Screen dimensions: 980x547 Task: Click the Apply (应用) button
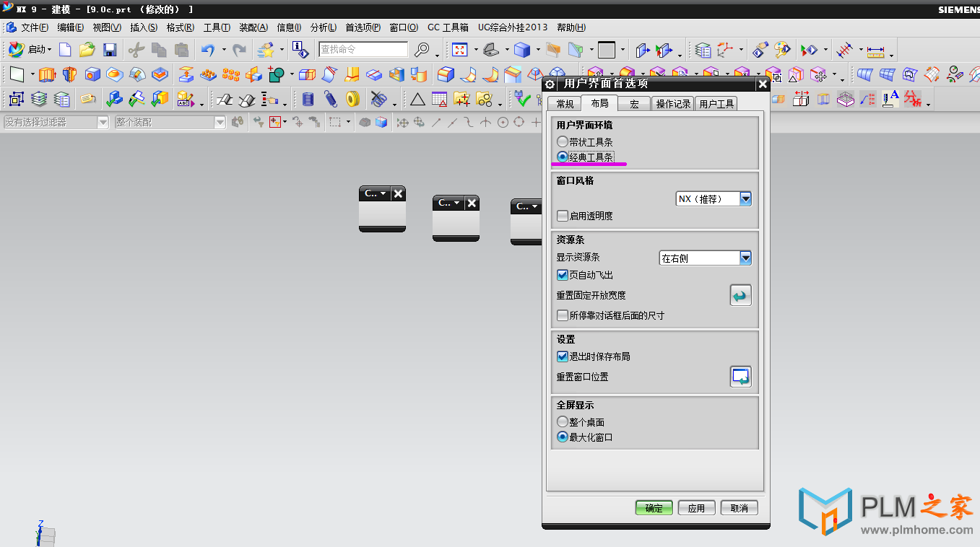(696, 508)
